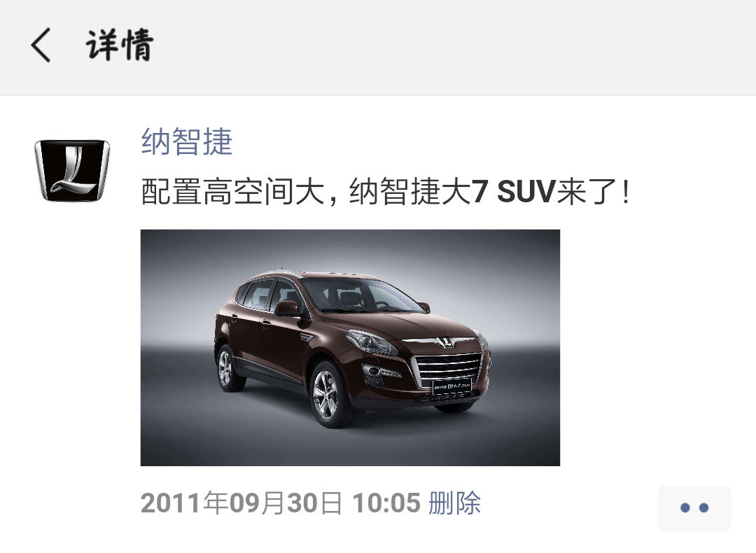Tap the Luxgen logo avatar
756x553 pixels.
72,170
